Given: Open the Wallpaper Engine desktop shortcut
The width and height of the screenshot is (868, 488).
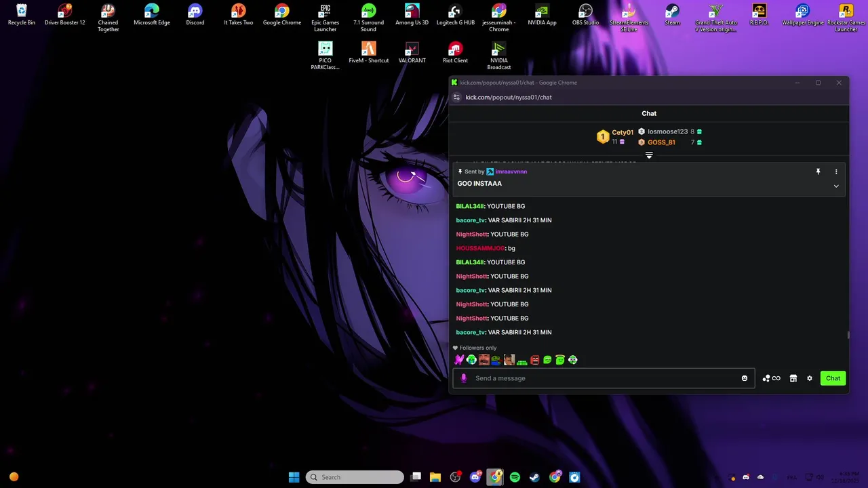Looking at the screenshot, I should 803,15.
